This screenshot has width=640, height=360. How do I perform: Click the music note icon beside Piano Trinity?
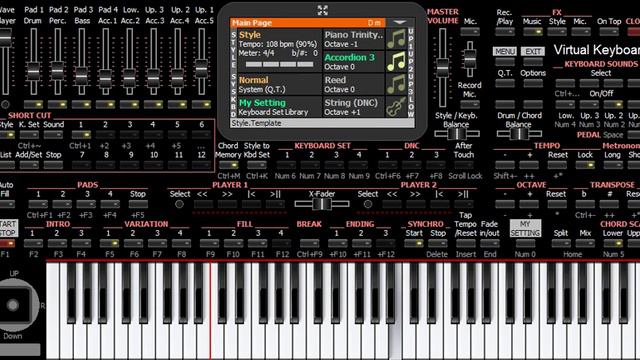pyautogui.click(x=396, y=39)
